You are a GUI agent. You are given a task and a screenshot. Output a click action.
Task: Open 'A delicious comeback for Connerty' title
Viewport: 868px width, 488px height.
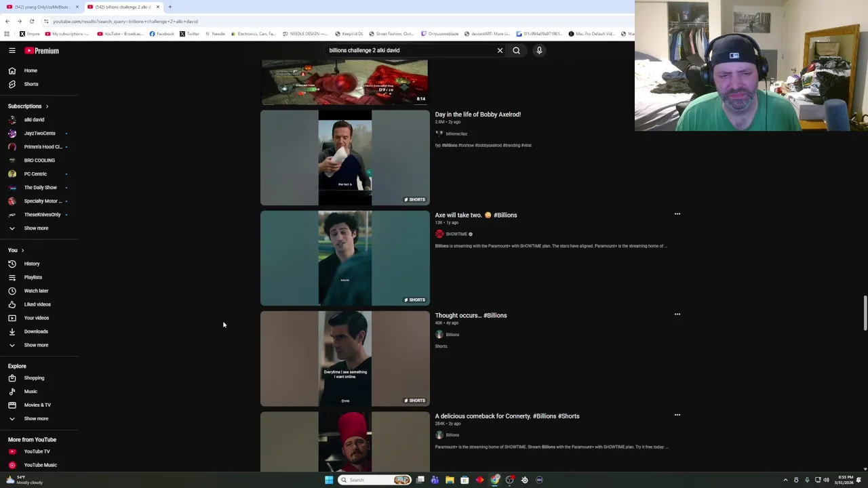click(x=507, y=416)
